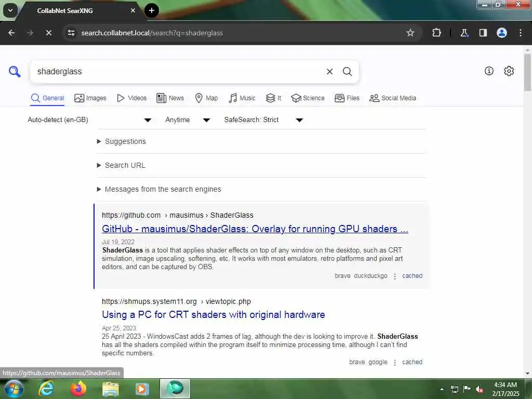Click the active browser taskbar button

[175, 389]
